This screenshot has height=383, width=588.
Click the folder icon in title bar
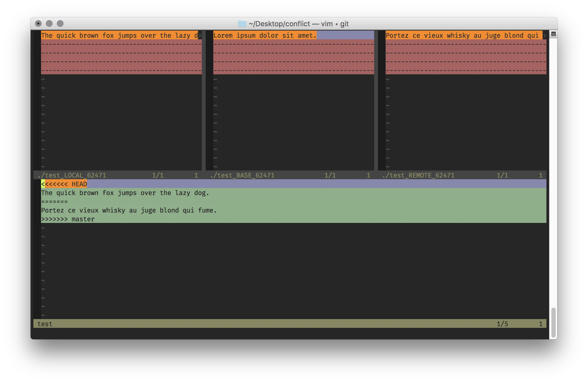pos(242,24)
